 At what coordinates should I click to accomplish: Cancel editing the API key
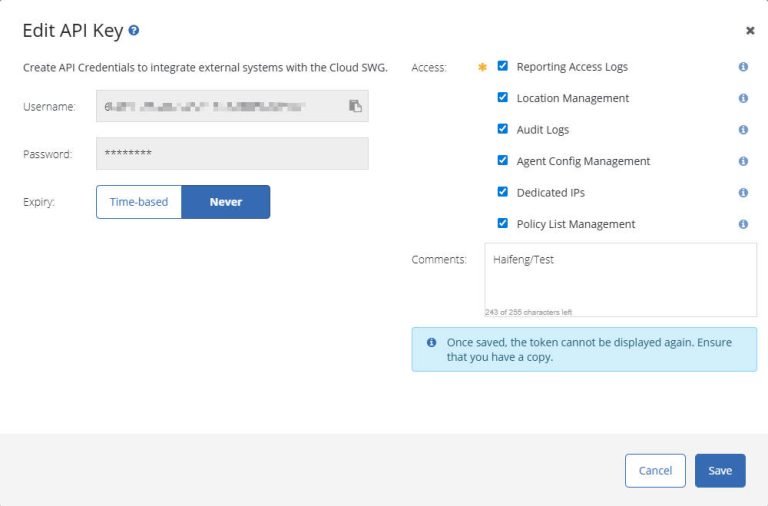pyautogui.click(x=655, y=471)
